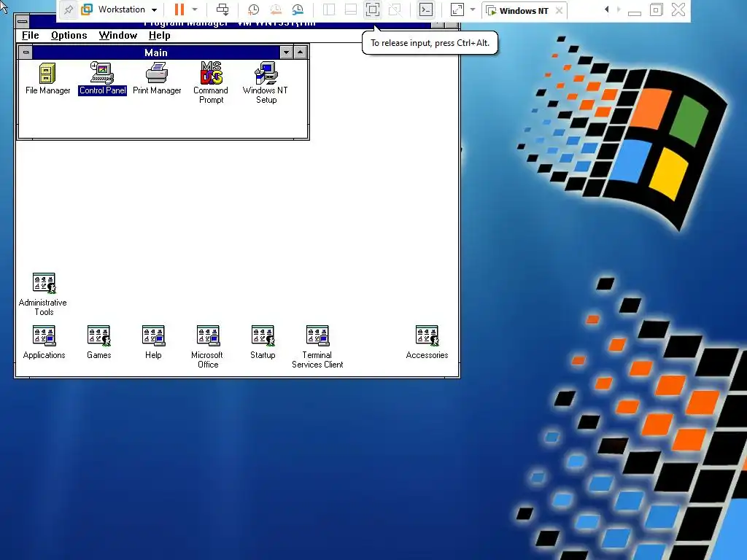Select the Administrative Tools group icon

[x=44, y=284]
